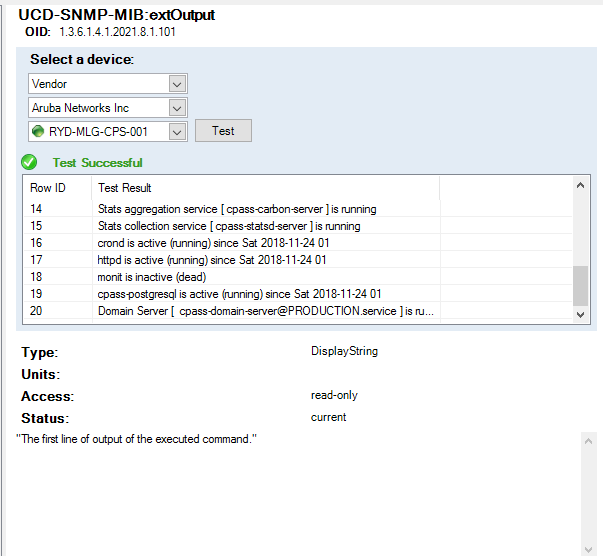Click the UCD-SNMP-MIB:extOutput title

tap(117, 15)
